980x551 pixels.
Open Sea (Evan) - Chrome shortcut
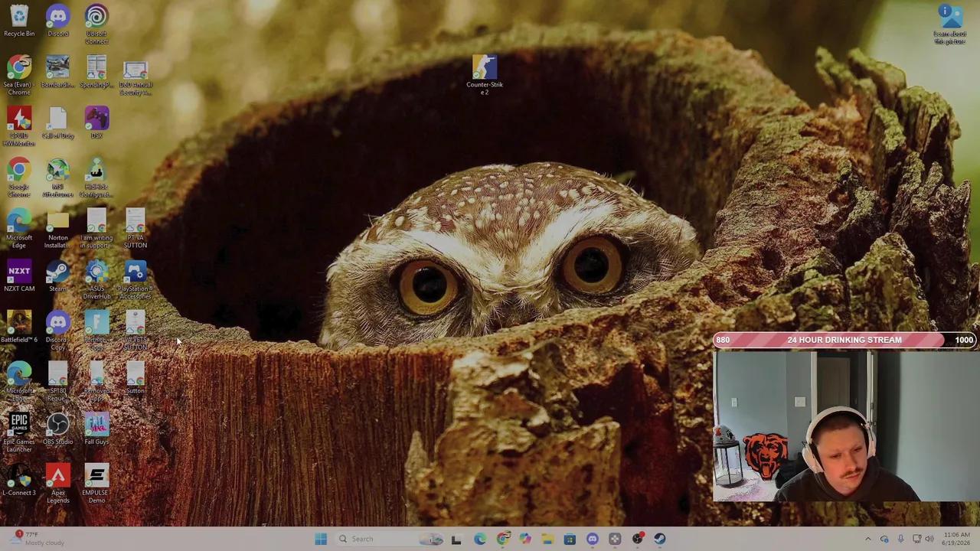coord(19,74)
